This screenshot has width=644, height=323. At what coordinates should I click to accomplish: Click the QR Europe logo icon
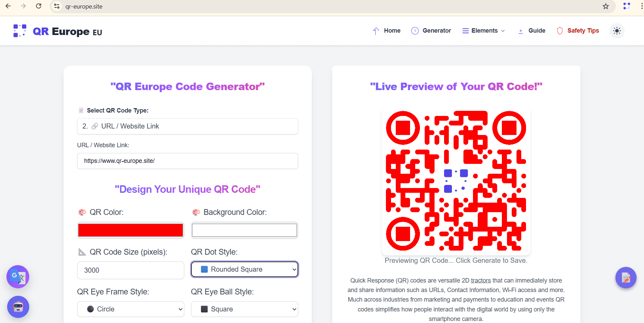click(20, 31)
